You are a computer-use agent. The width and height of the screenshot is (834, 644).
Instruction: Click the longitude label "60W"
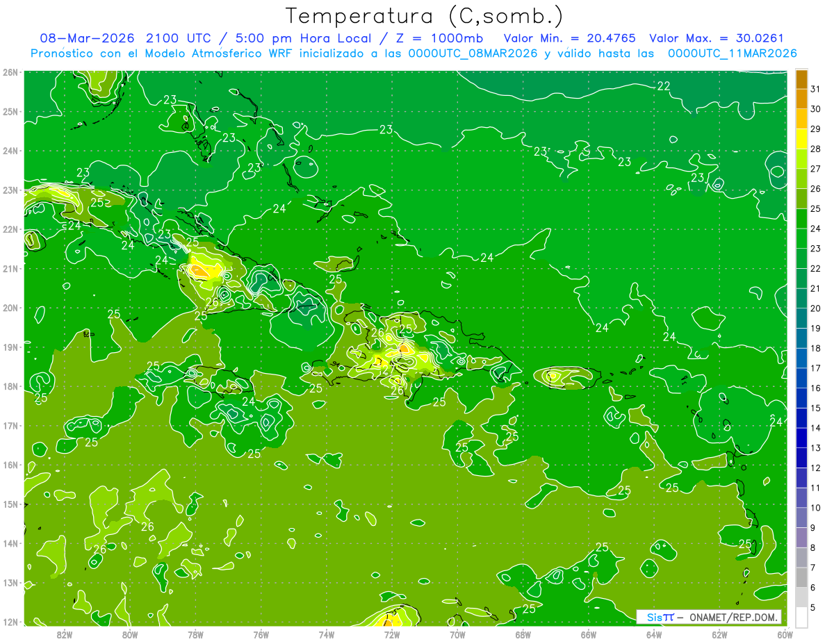pyautogui.click(x=785, y=634)
